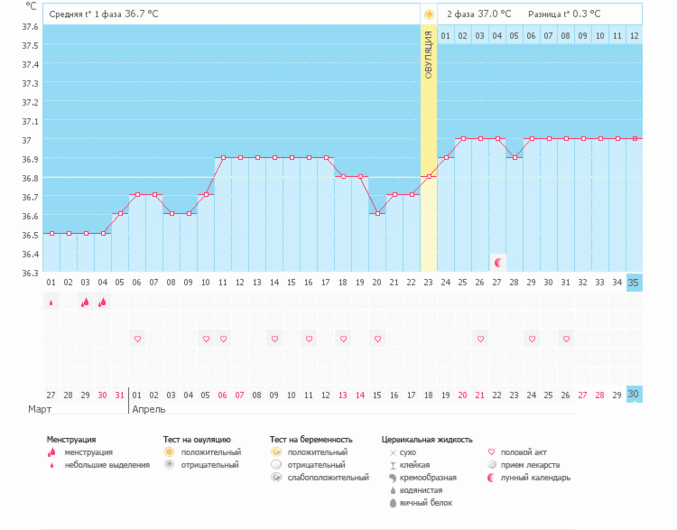677x530 pixels.
Task: Click heart icon on cycle day 06
Action: pos(137,339)
